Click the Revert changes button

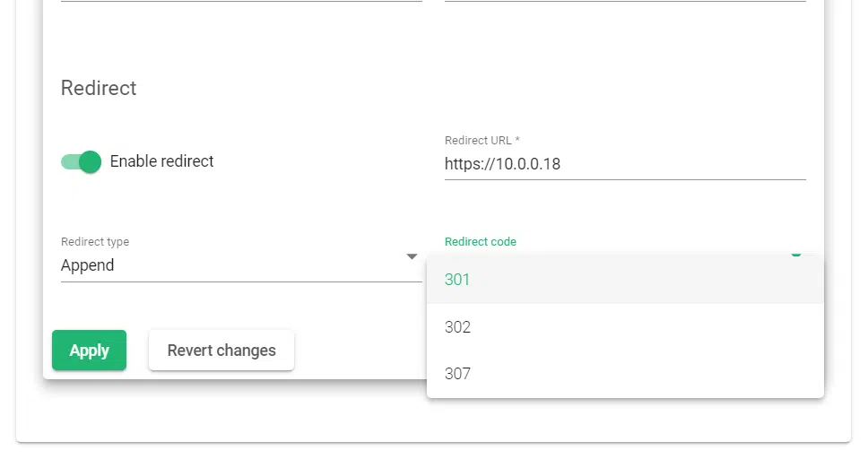coord(221,351)
